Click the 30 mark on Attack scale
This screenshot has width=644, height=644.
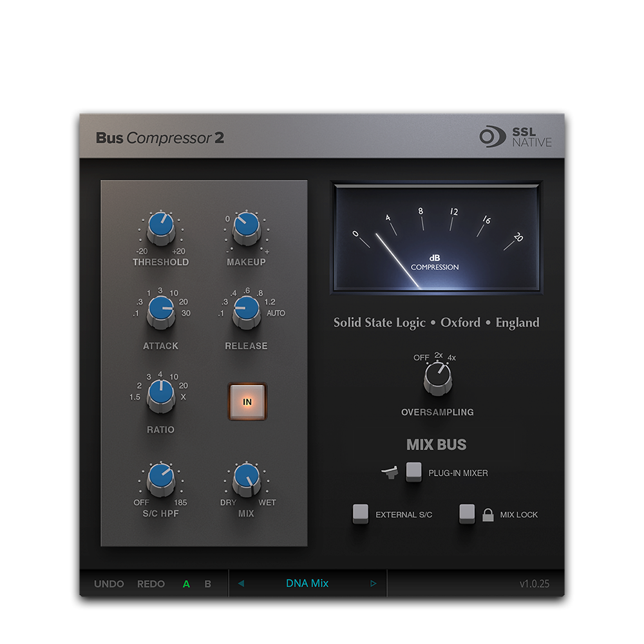(x=186, y=313)
